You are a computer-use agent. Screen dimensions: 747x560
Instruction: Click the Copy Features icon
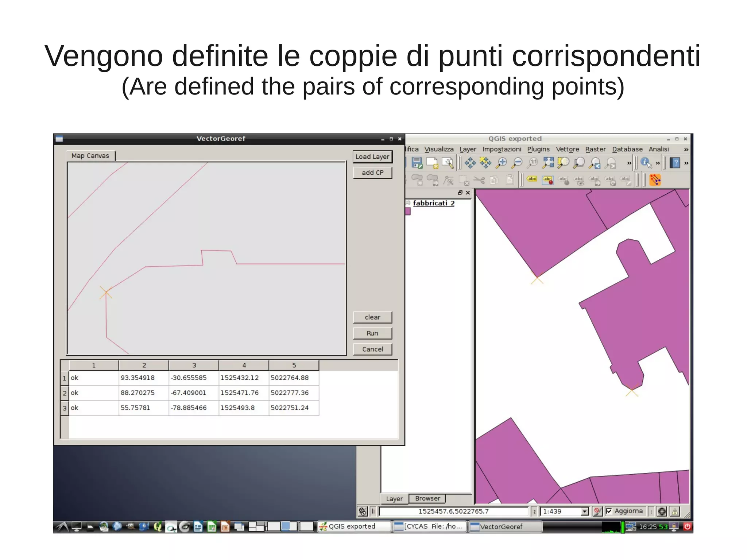[494, 180]
